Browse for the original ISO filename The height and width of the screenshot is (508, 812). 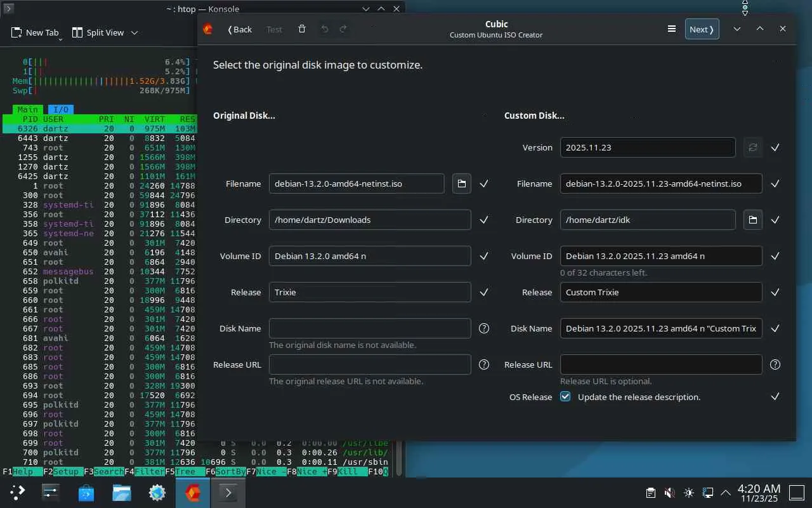click(462, 184)
